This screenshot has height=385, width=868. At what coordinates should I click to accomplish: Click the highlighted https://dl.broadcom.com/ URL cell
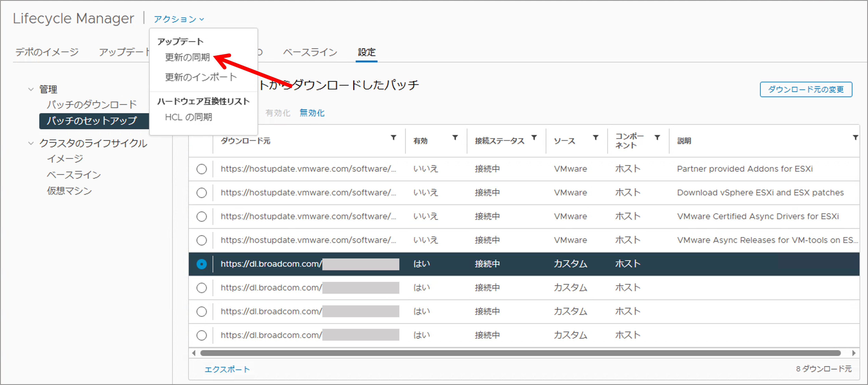click(310, 264)
